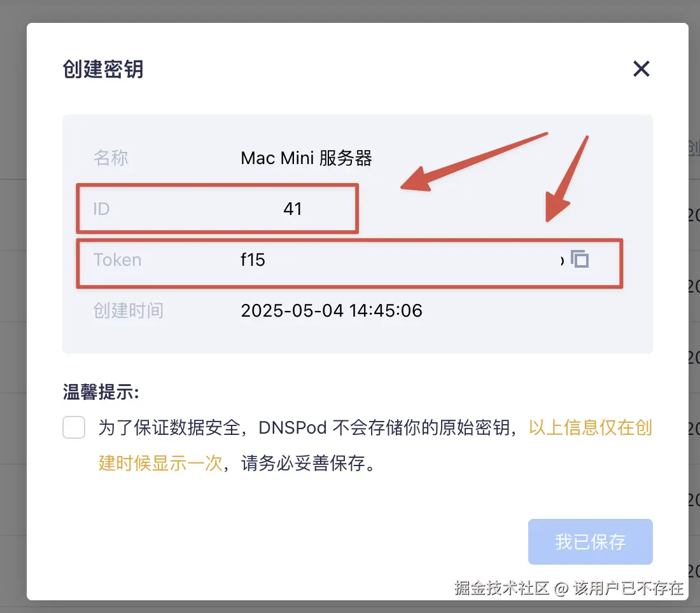The height and width of the screenshot is (613, 700).
Task: Click the 掘金技术社区 watermark text
Action: pyautogui.click(x=501, y=588)
